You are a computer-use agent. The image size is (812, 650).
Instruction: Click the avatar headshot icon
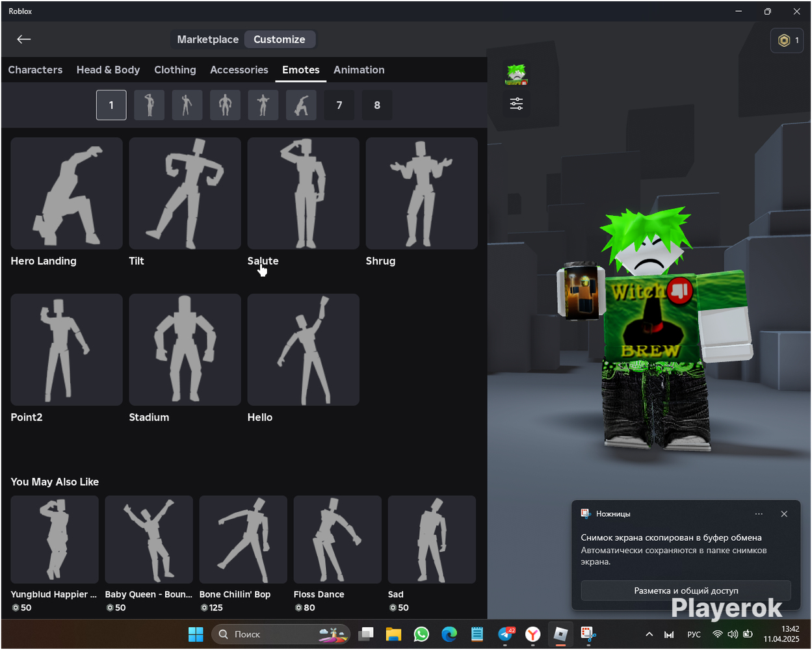pyautogui.click(x=516, y=75)
